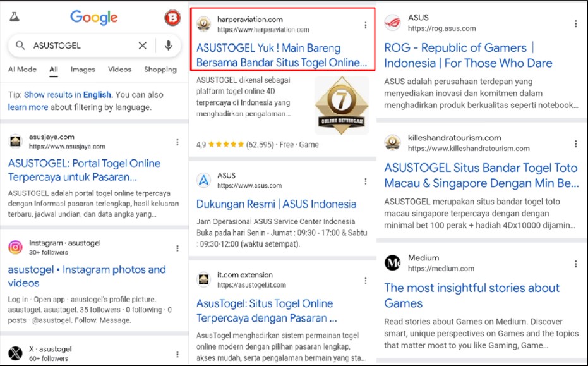Open the Search Labs flask icon
This screenshot has width=588, height=366.
14,17
